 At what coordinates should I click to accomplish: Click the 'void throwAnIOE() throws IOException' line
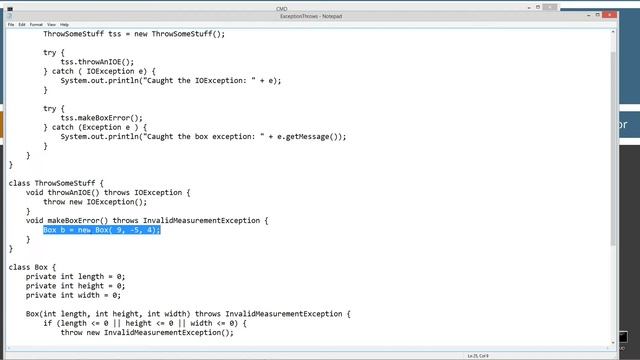pos(108,192)
